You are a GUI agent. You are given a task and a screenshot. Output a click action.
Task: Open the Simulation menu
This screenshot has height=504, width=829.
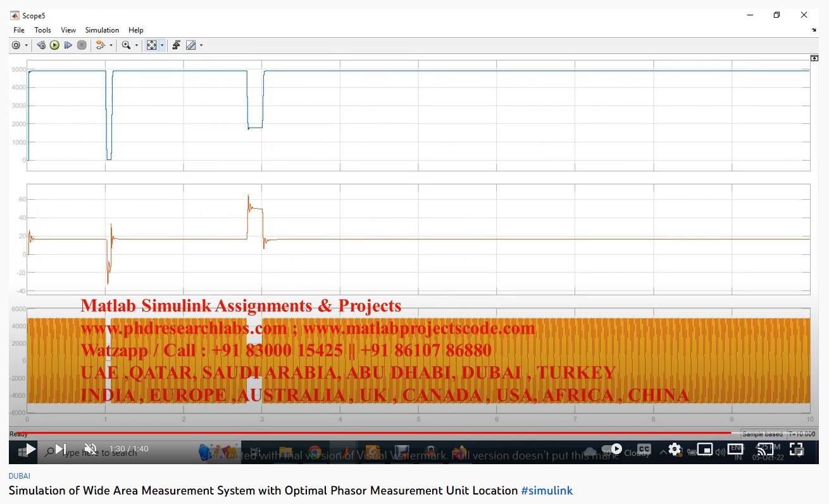[x=102, y=30]
